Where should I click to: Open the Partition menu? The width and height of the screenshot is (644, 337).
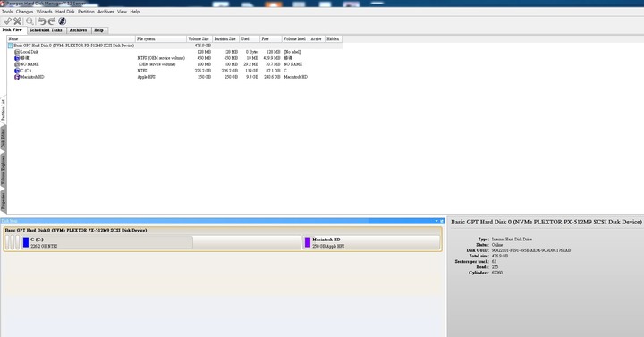click(86, 12)
